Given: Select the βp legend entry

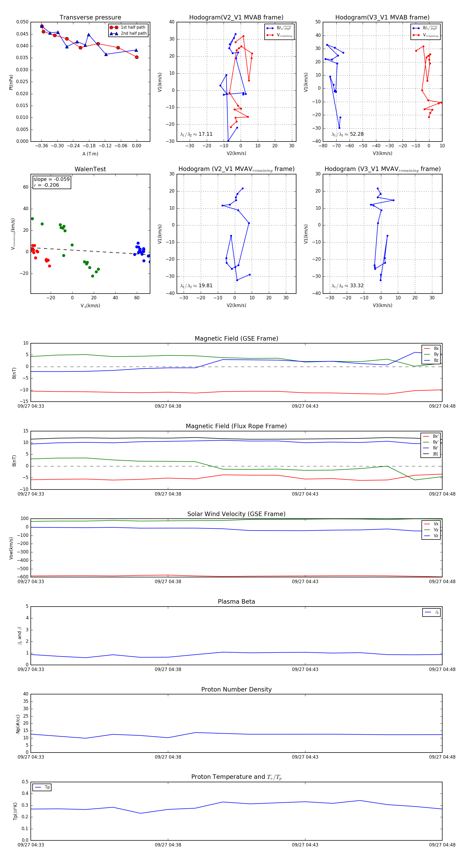Looking at the screenshot, I should (x=431, y=612).
